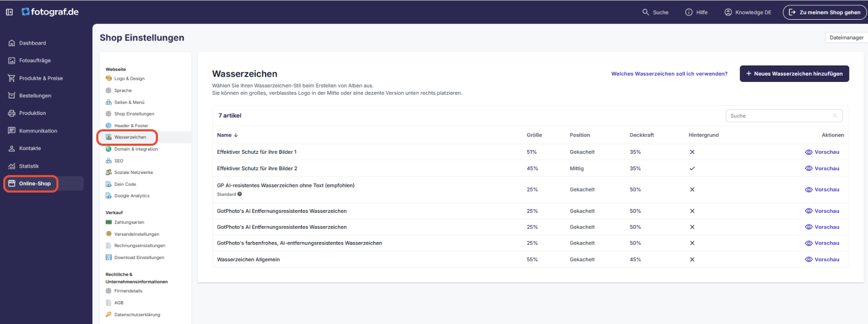Click the watermark Suche input field

779,116
